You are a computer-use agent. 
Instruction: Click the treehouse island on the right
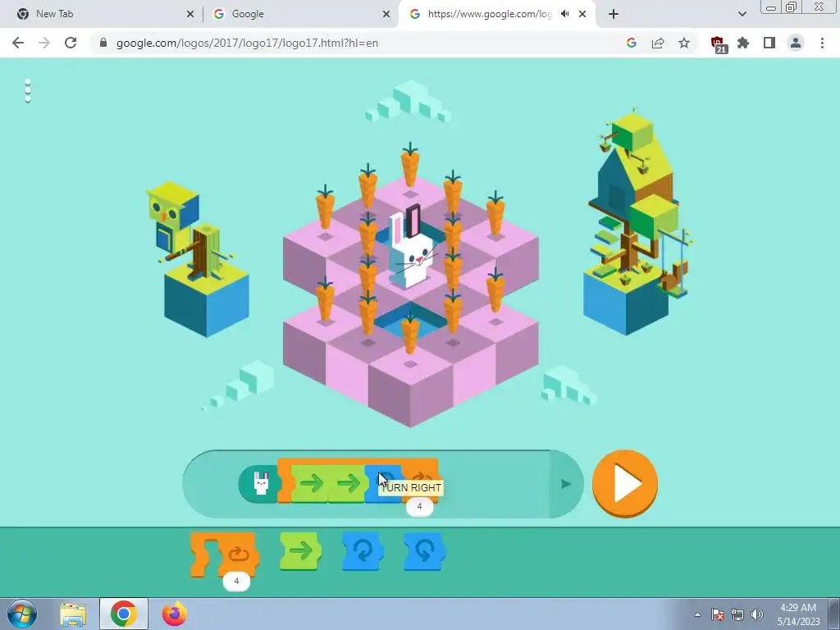[635, 222]
